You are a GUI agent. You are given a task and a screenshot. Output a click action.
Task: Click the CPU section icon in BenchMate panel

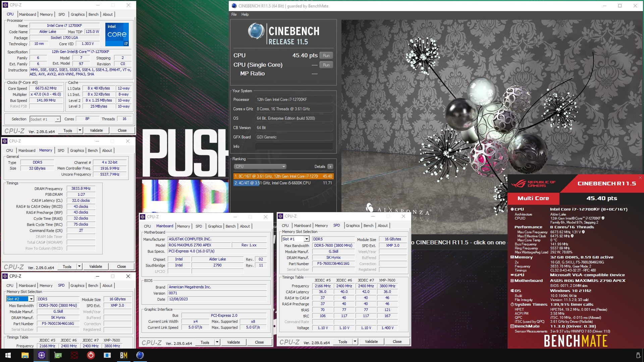click(512, 209)
